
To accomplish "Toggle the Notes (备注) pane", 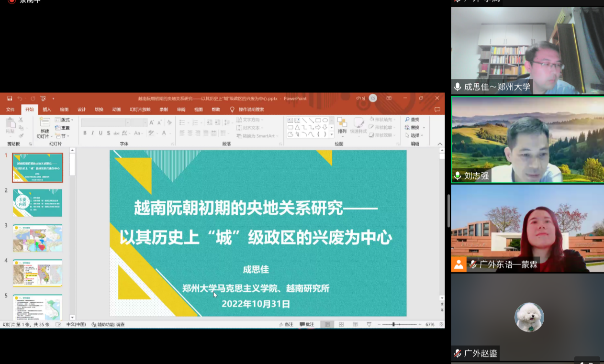I will pyautogui.click(x=286, y=324).
